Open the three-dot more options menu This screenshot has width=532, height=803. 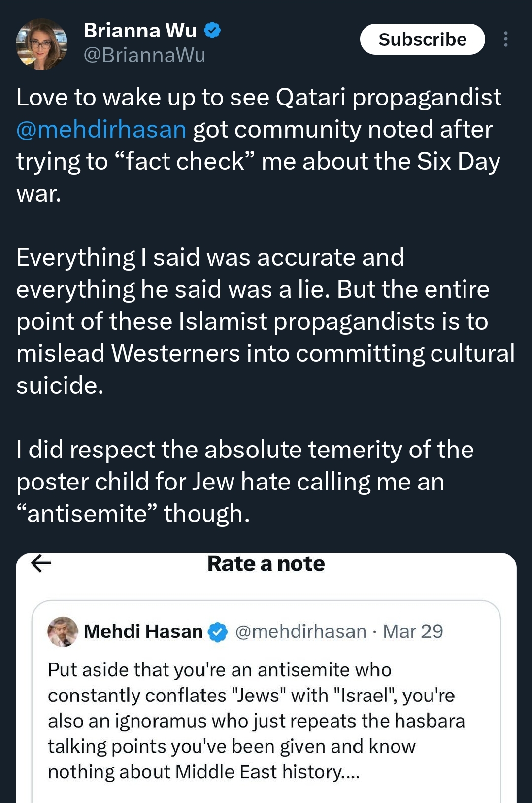point(505,39)
